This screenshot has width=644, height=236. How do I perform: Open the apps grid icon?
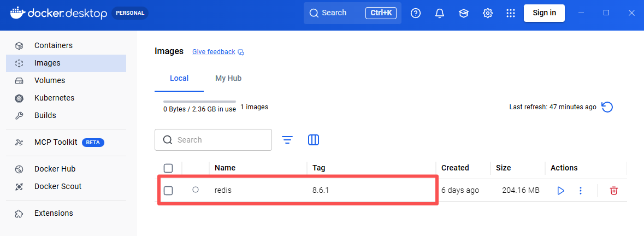(511, 13)
